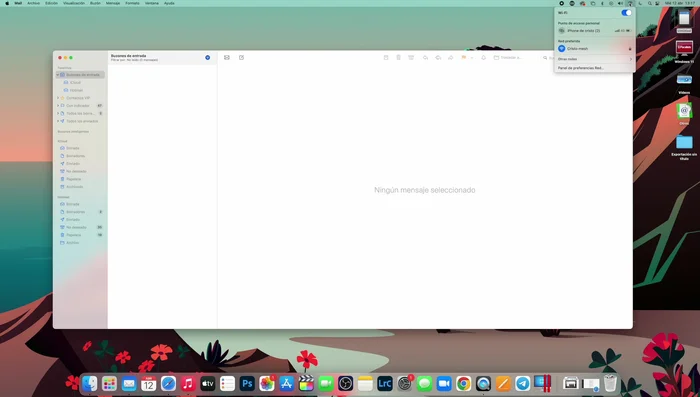This screenshot has width=700, height=397.
Task: Click the reply all double-arrow icon
Action: [x=438, y=58]
